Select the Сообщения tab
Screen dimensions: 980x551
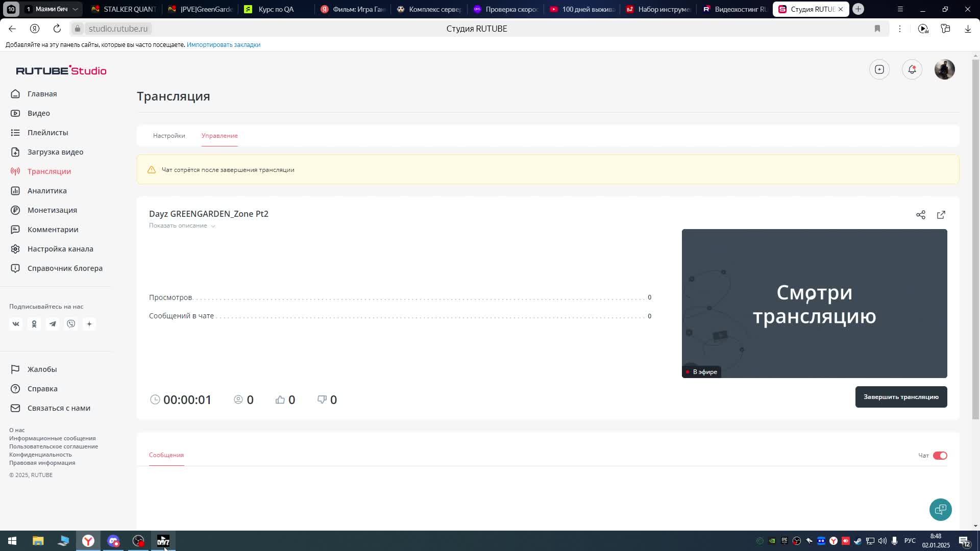point(166,455)
